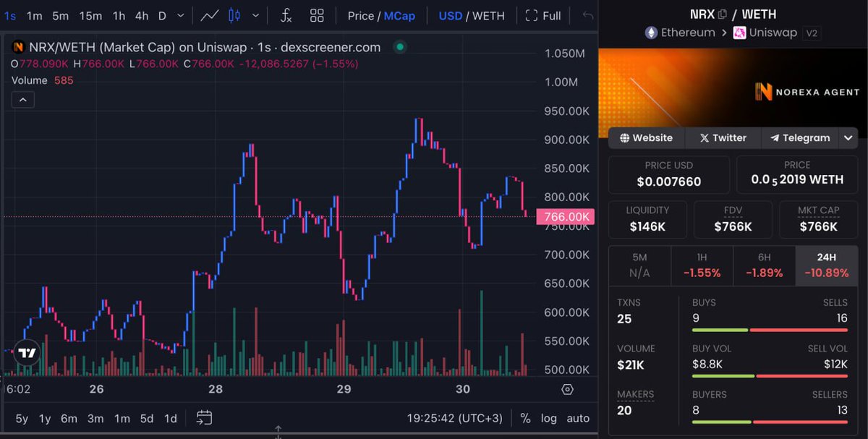The width and height of the screenshot is (868, 439).
Task: Open the token Twitter link
Action: (723, 137)
